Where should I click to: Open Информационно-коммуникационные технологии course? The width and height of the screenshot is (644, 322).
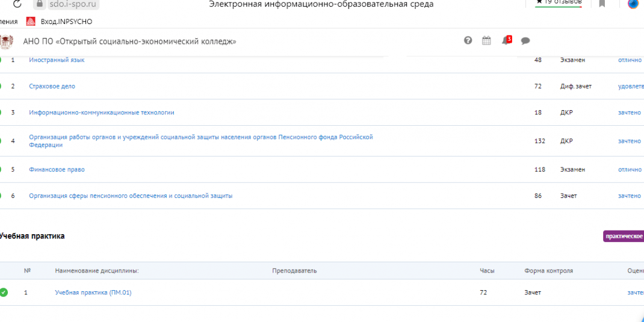point(101,113)
